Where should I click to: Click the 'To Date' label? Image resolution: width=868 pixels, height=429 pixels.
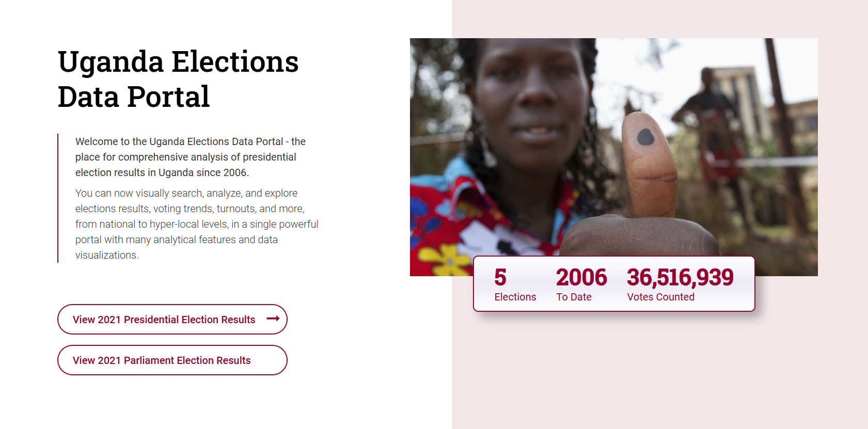(574, 297)
